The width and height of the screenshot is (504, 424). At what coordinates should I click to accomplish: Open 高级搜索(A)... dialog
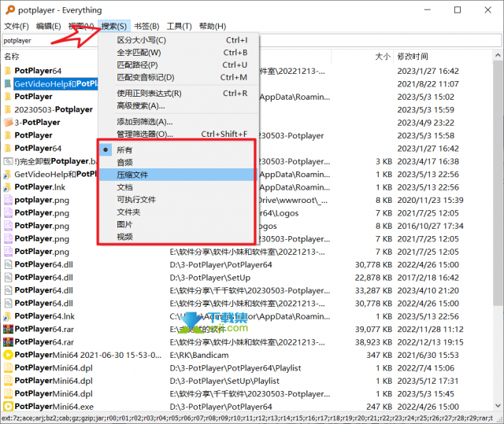179,105
